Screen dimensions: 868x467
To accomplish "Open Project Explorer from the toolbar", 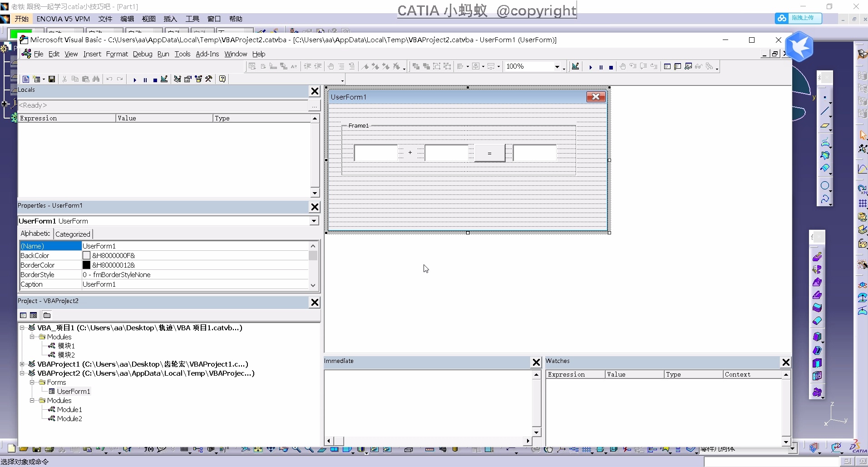I will [x=177, y=79].
